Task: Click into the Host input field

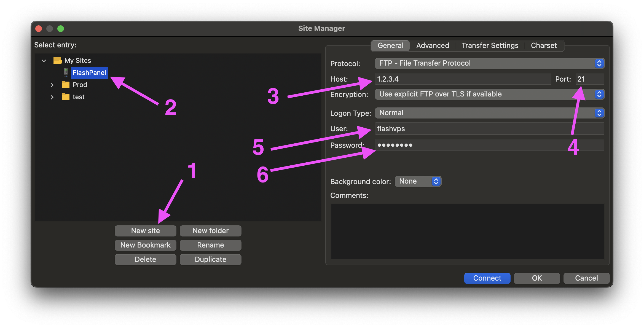Action: (x=463, y=79)
